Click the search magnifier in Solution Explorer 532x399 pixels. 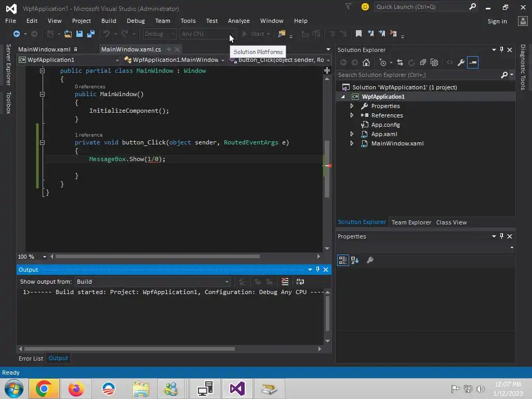504,75
